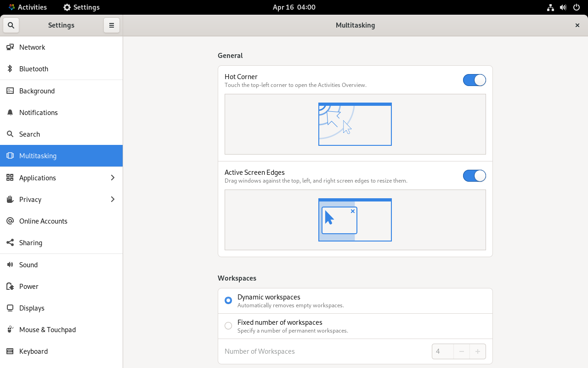The height and width of the screenshot is (368, 588).
Task: Open the system volume icon in top bar
Action: (563, 7)
